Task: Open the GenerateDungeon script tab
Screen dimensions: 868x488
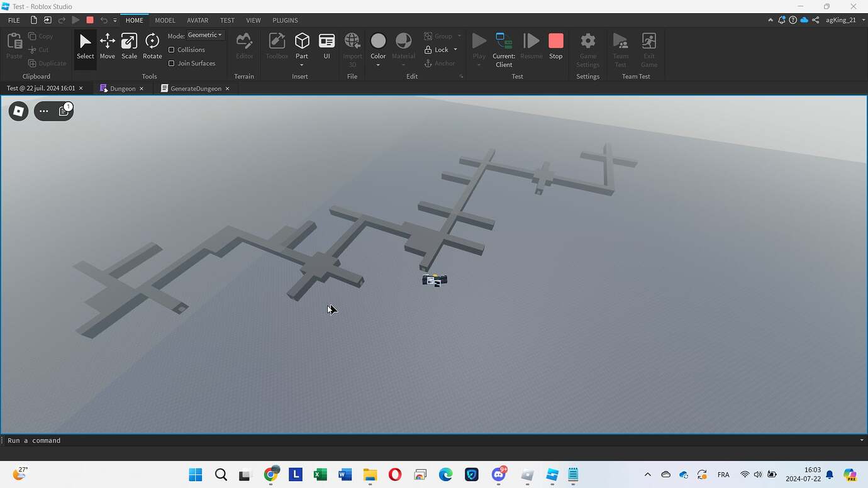Action: click(x=195, y=88)
